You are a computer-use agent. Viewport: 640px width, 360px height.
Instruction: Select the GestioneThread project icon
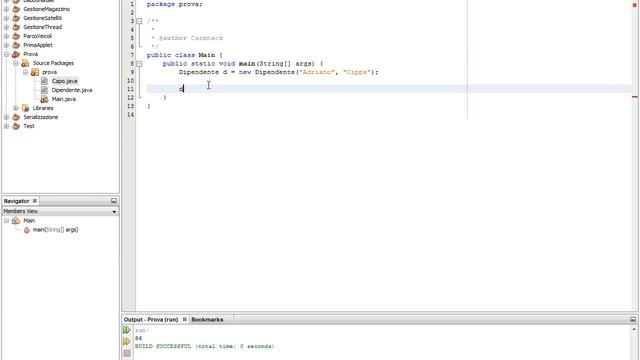[16, 27]
